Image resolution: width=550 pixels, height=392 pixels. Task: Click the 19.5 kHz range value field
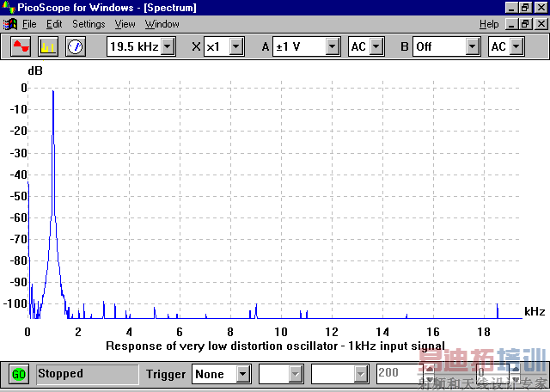point(134,46)
